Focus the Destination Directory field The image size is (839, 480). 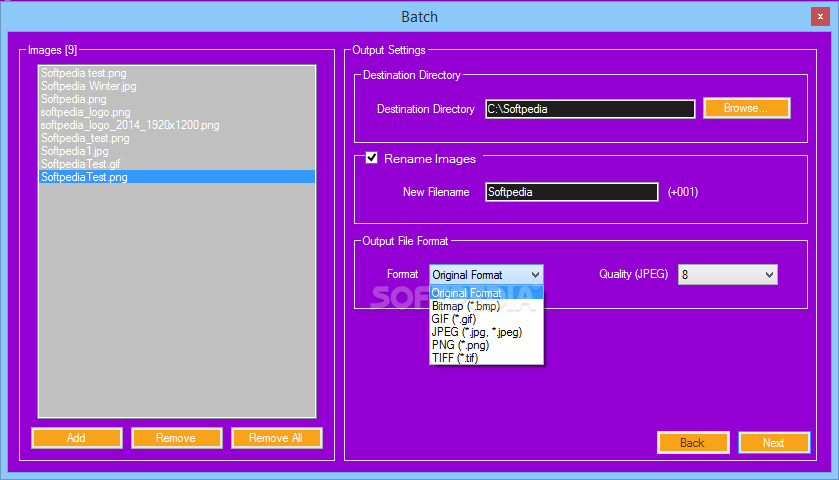[590, 109]
